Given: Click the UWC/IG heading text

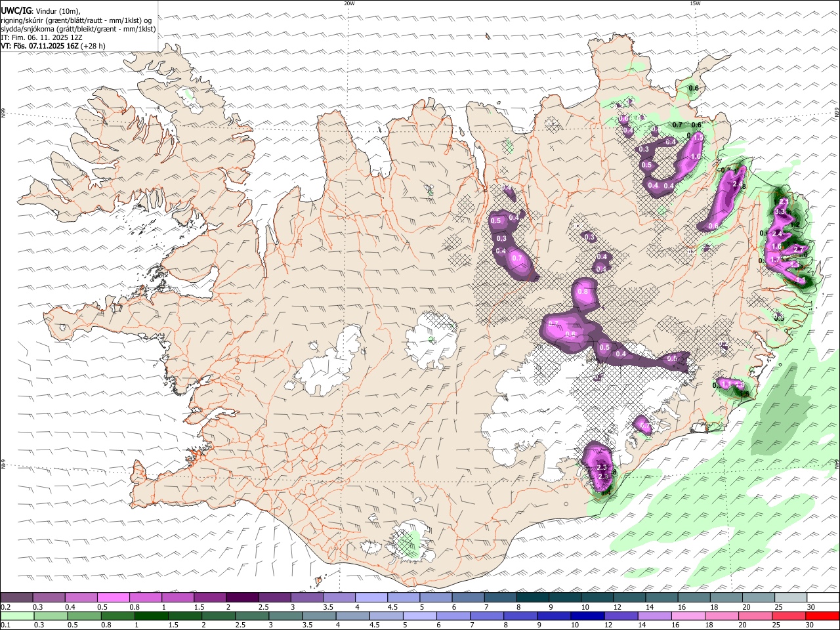Looking at the screenshot, I should click(16, 10).
